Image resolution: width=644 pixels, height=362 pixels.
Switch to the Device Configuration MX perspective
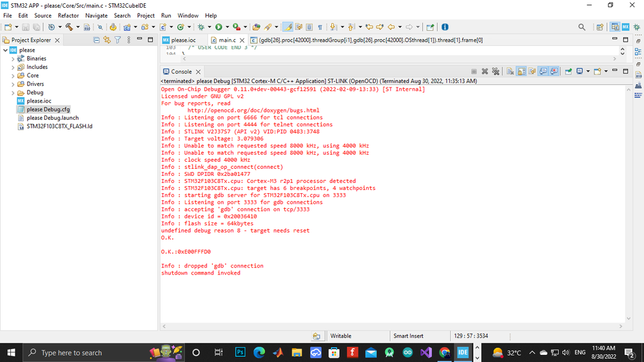[625, 27]
